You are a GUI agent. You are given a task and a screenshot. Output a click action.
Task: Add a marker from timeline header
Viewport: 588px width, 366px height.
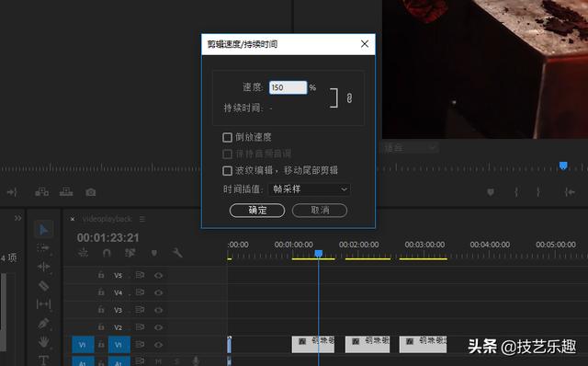click(x=153, y=254)
